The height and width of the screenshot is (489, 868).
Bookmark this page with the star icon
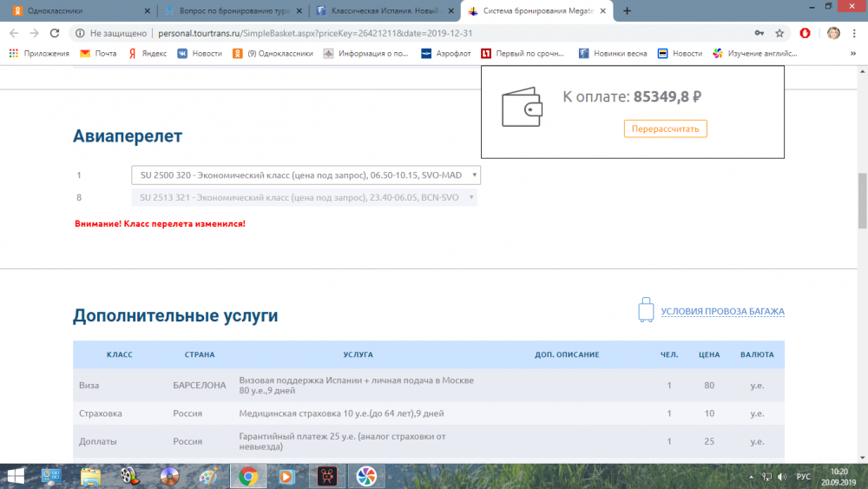coord(780,33)
